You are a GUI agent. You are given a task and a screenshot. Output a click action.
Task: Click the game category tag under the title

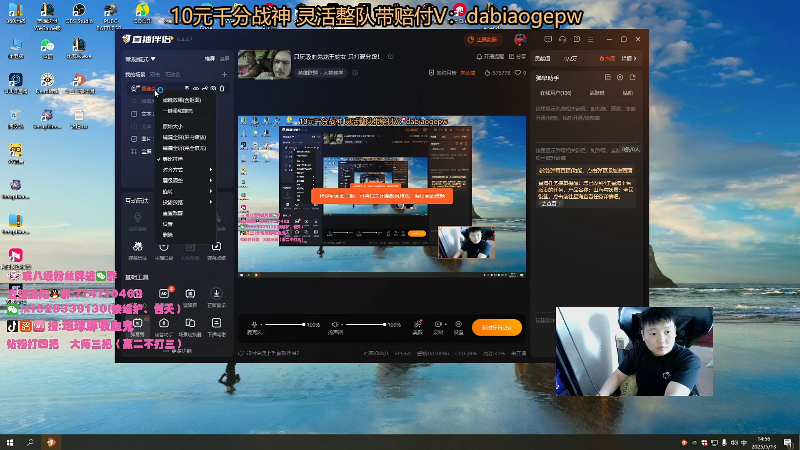pos(321,73)
